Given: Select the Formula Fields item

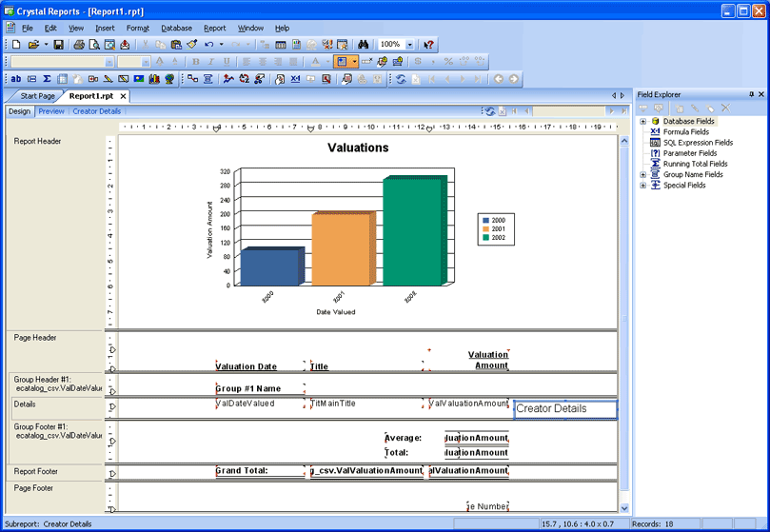Looking at the screenshot, I should (685, 132).
